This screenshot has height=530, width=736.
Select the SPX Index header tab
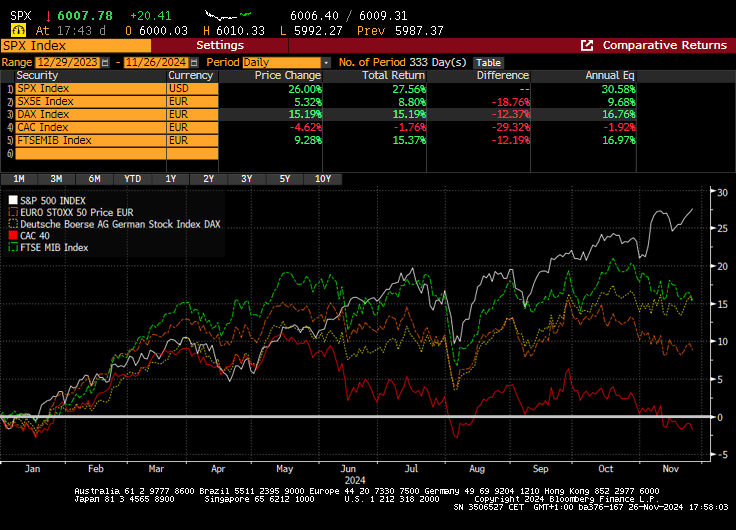pyautogui.click(x=76, y=46)
